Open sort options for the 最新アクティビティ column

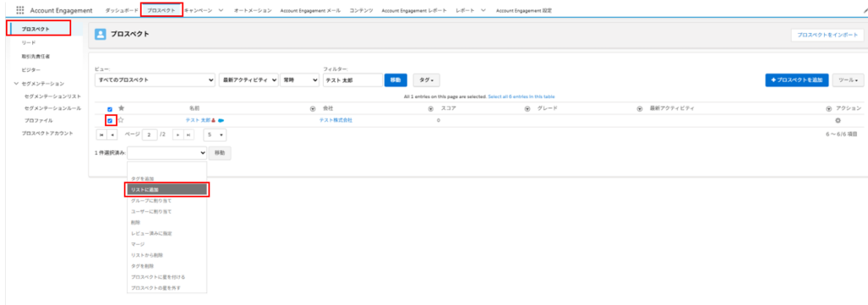pos(829,108)
